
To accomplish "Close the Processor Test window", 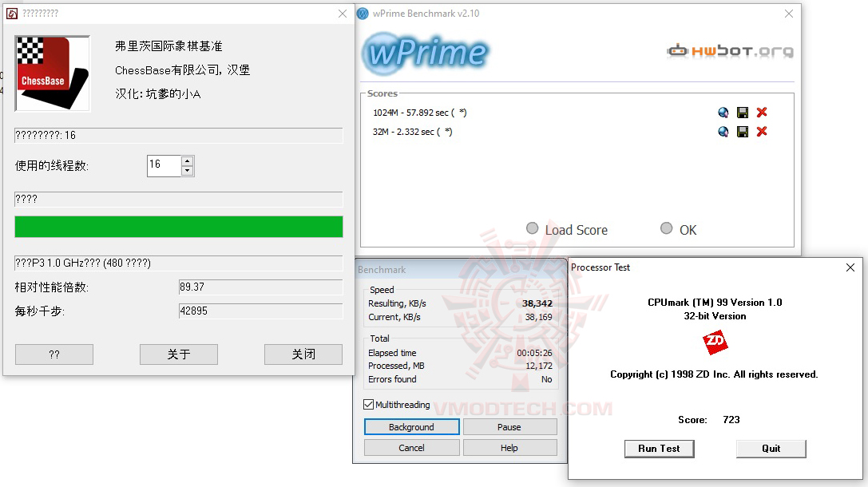I will [850, 267].
